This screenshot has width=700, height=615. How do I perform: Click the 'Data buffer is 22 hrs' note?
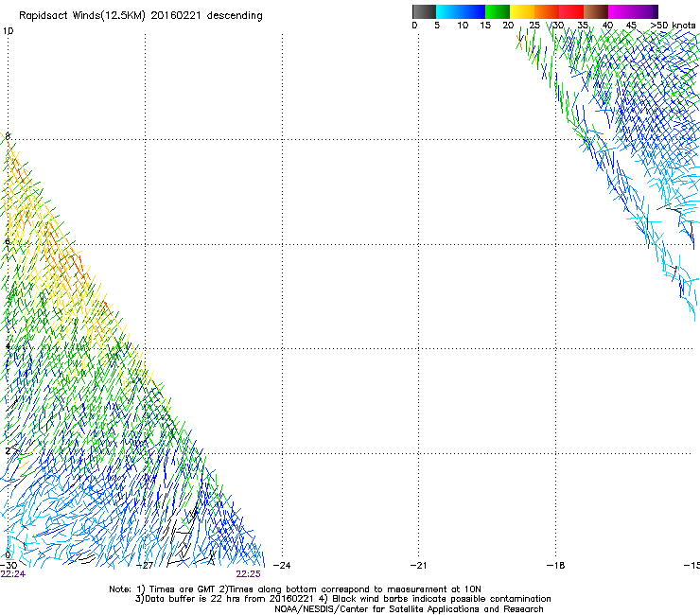tap(342, 599)
